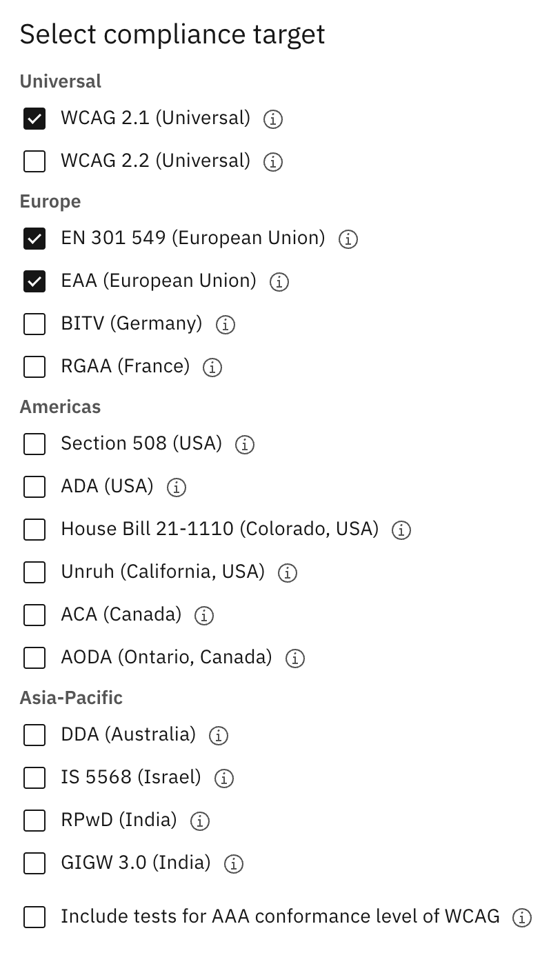The image size is (560, 964).
Task: Enable the IS 5568 (Israel) checkbox
Action: [x=34, y=778]
